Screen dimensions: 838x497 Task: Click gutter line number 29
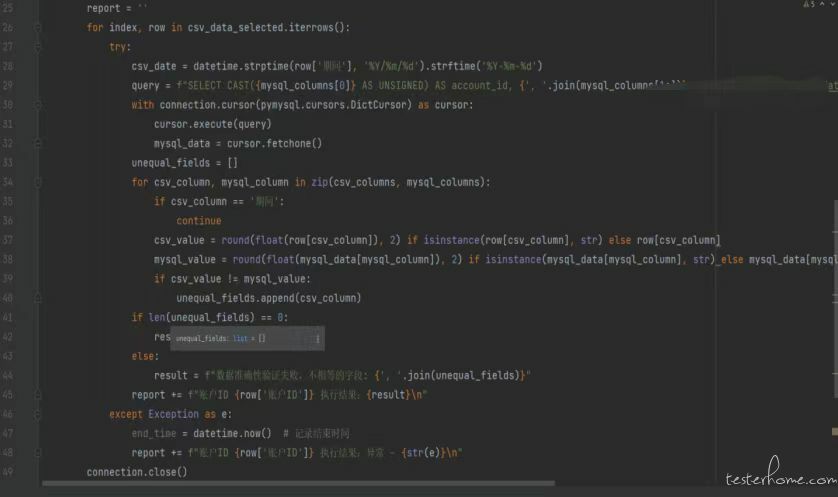(x=7, y=86)
